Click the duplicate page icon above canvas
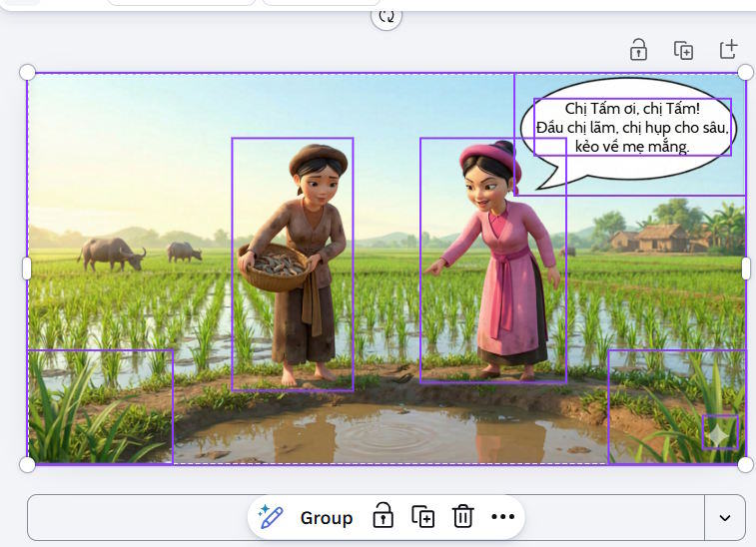Image resolution: width=756 pixels, height=547 pixels. click(x=683, y=50)
